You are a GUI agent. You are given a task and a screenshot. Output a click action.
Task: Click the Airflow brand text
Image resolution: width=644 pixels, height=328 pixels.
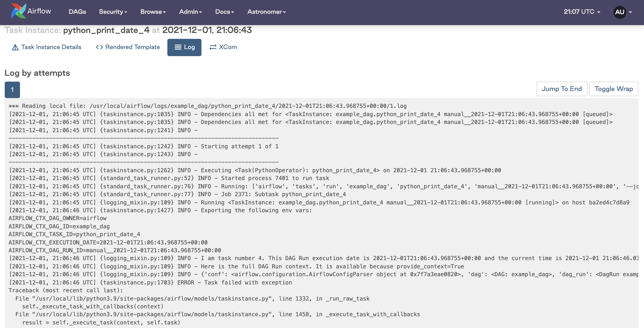click(39, 11)
